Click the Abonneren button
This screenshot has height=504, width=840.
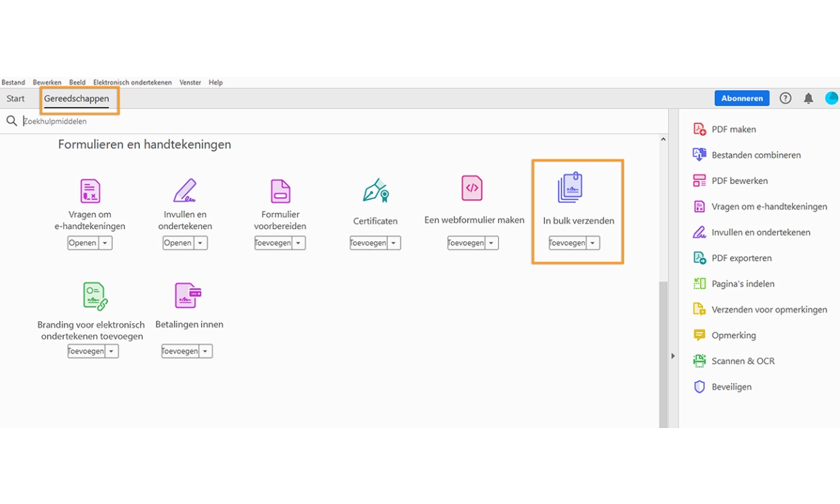click(742, 99)
